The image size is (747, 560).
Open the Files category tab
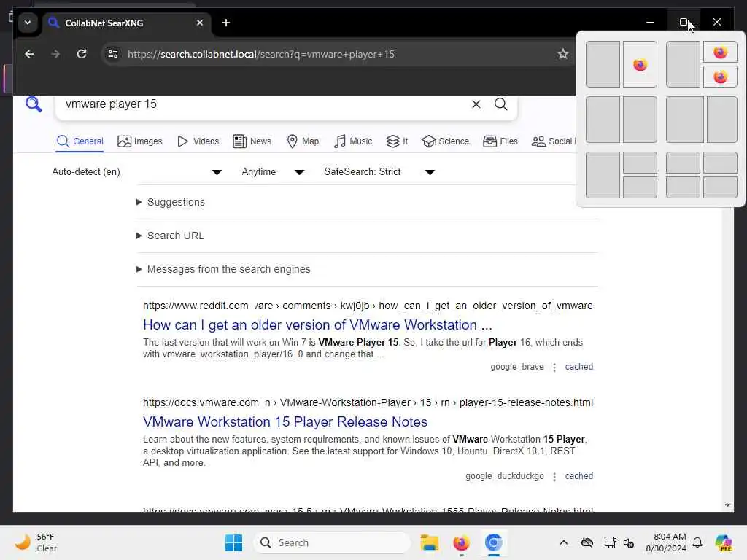point(500,141)
